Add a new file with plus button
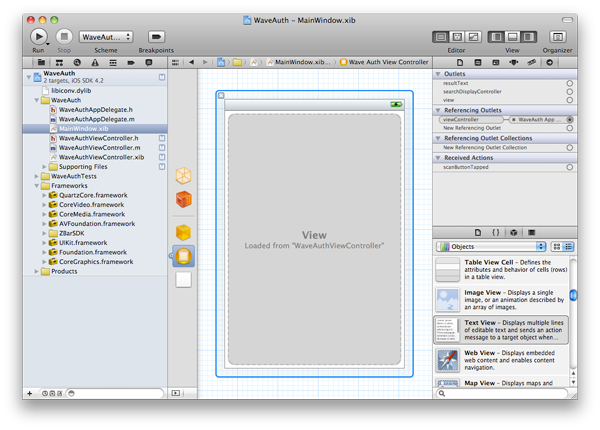The width and height of the screenshot is (600, 430). [x=29, y=393]
